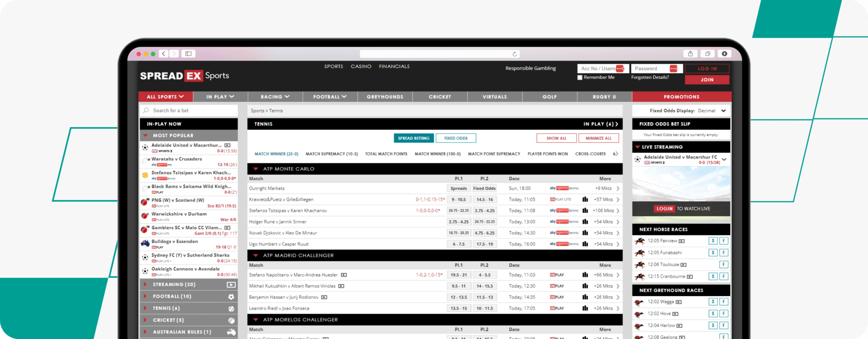Click the stats bar icon for Holger Rune v Jannik Sinner

tap(585, 222)
